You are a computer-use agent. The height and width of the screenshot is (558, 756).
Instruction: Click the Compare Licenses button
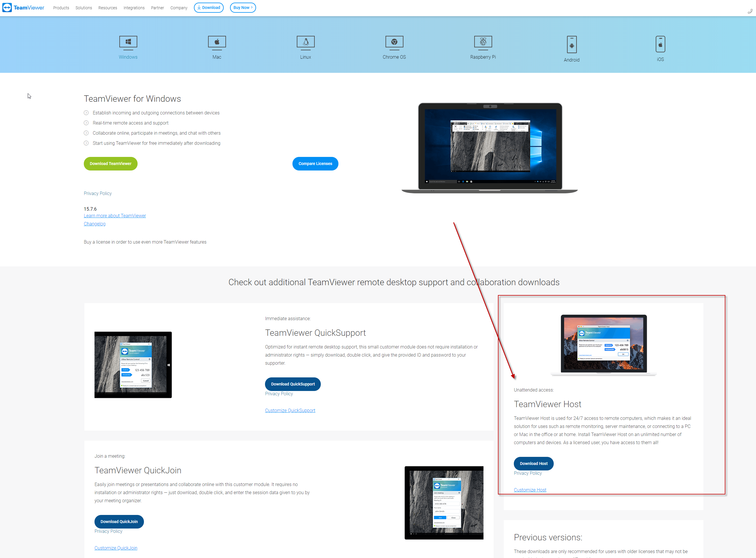(315, 163)
